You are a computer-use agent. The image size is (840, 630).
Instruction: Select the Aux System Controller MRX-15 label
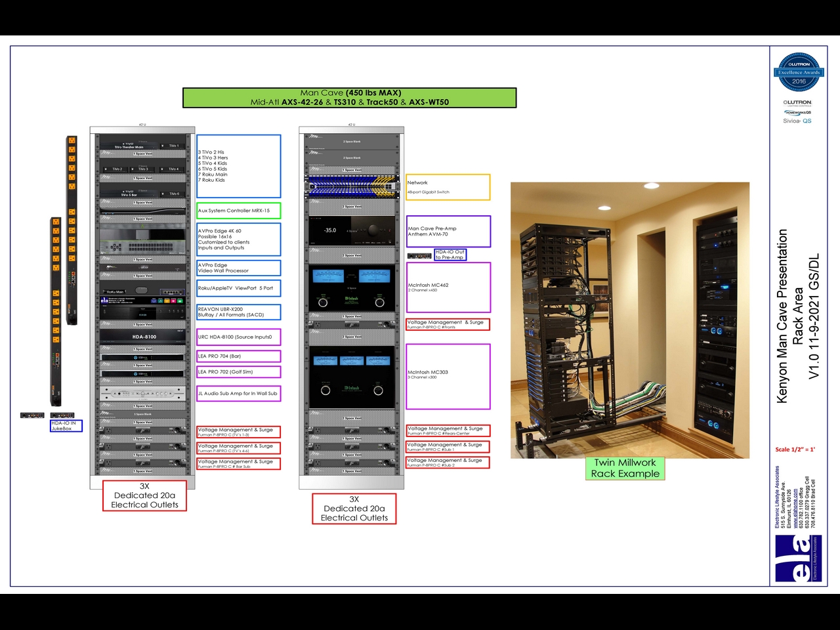[x=239, y=211]
